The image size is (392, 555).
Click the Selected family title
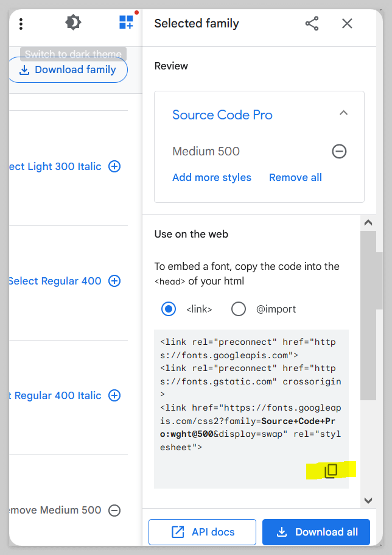click(x=197, y=23)
